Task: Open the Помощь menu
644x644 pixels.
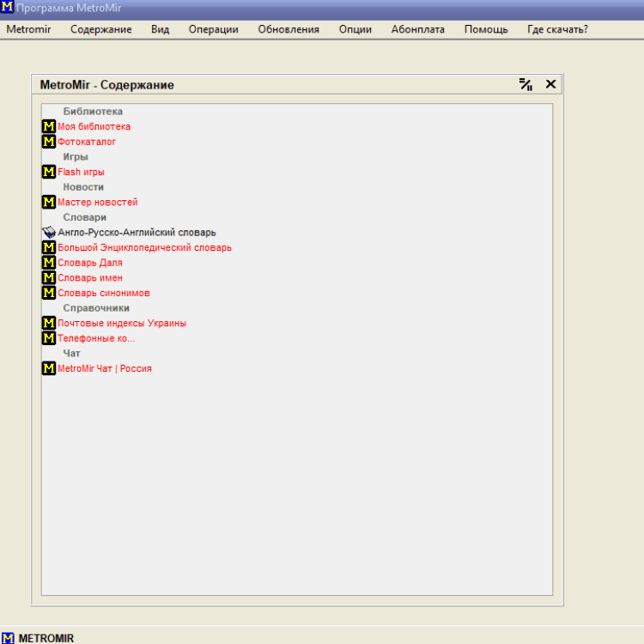Action: (486, 29)
